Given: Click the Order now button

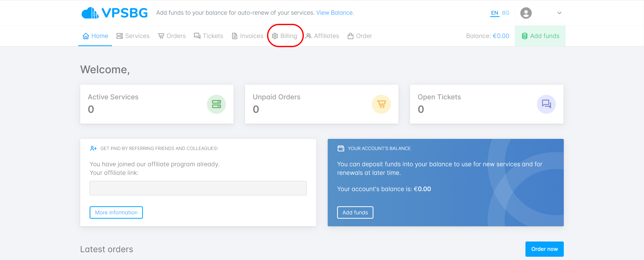Looking at the screenshot, I should click(544, 249).
